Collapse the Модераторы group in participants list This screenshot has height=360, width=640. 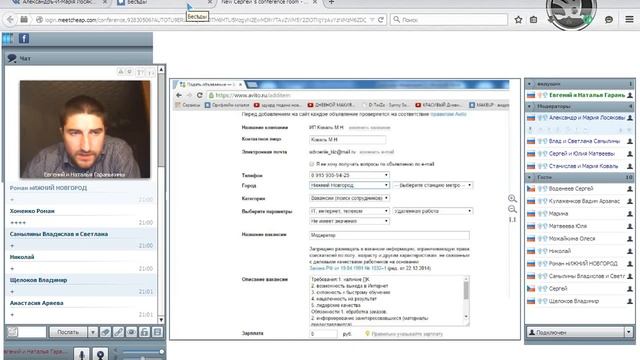point(529,107)
